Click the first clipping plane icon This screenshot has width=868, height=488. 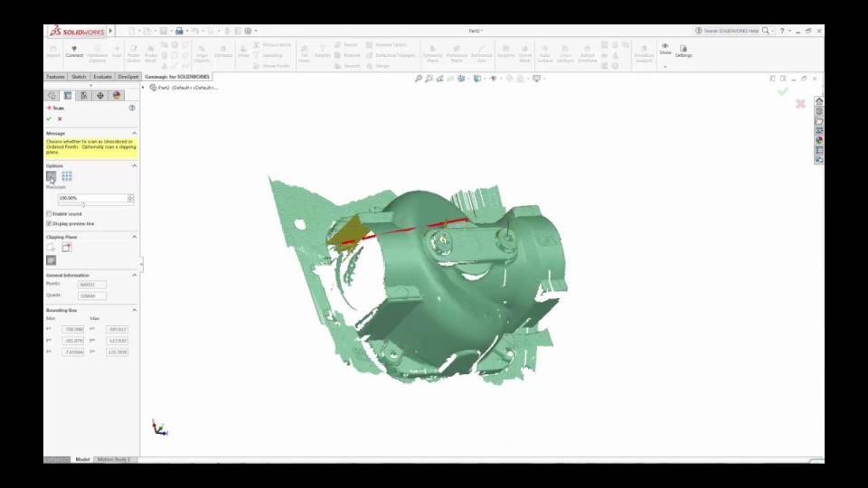pos(51,248)
